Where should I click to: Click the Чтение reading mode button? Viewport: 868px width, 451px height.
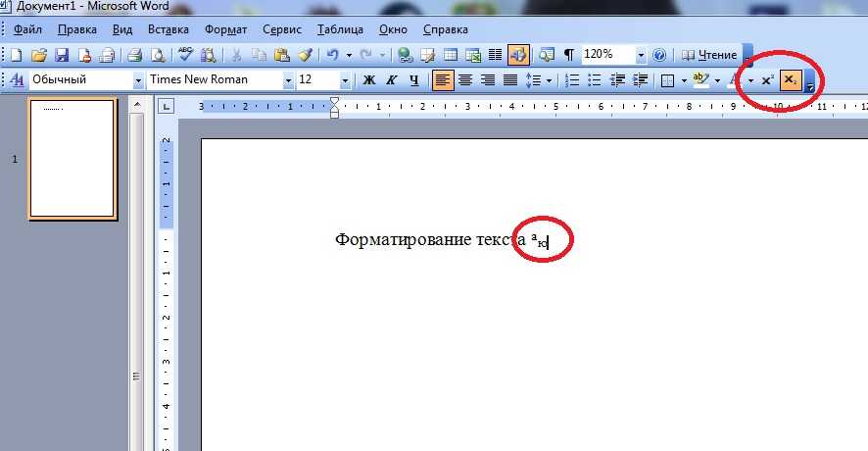click(x=709, y=55)
